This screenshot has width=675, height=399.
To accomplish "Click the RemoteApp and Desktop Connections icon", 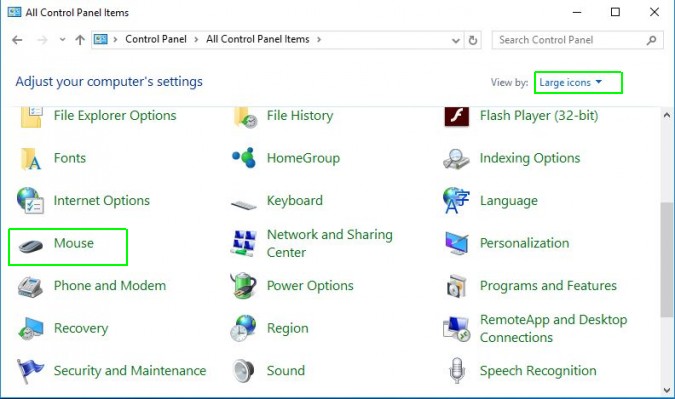I will point(456,329).
